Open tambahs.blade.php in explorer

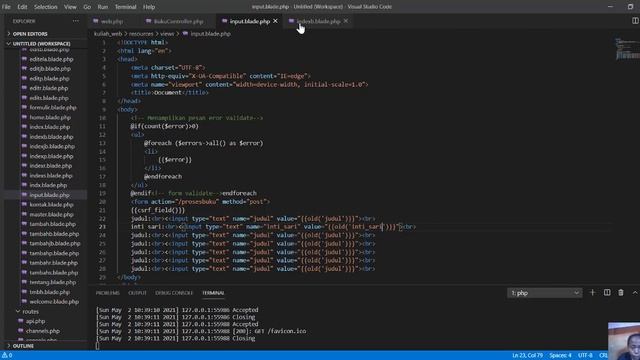point(53,273)
